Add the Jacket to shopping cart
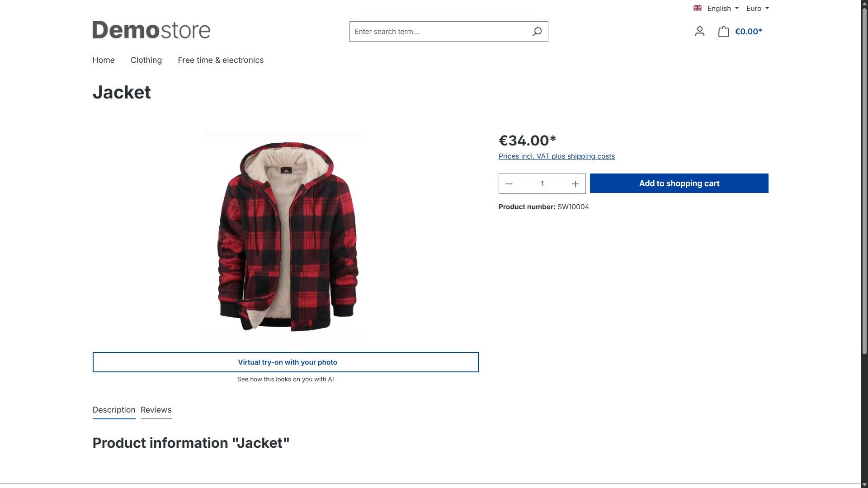Viewport: 868px width, 488px height. tap(679, 183)
